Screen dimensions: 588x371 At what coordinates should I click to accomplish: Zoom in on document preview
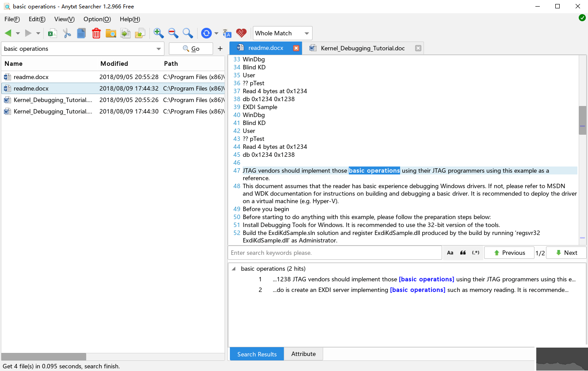(158, 33)
